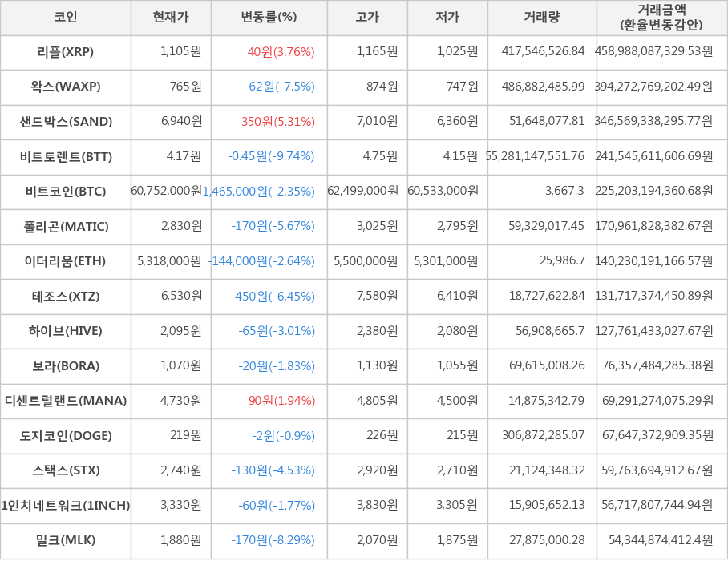Click the 코인 column header
This screenshot has width=728, height=561.
pyautogui.click(x=66, y=18)
